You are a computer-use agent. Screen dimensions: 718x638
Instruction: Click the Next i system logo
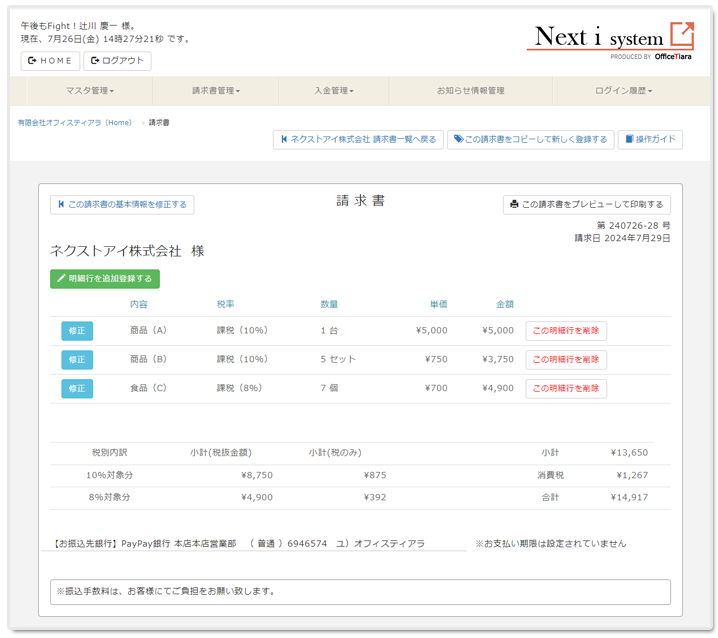tap(610, 41)
